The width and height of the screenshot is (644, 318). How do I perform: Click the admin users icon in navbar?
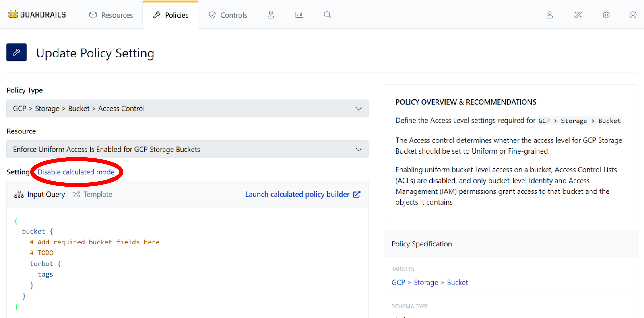[x=271, y=15]
